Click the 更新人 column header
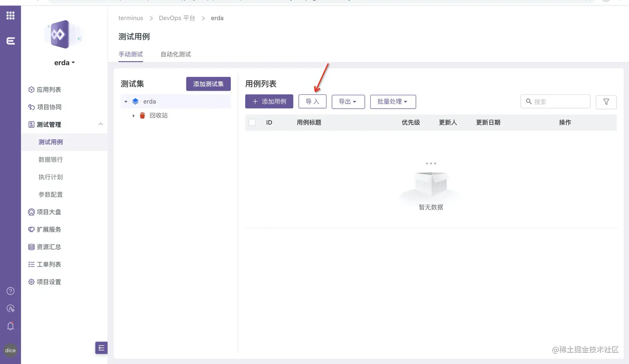Viewport: 629px width, 364px height. [x=448, y=123]
